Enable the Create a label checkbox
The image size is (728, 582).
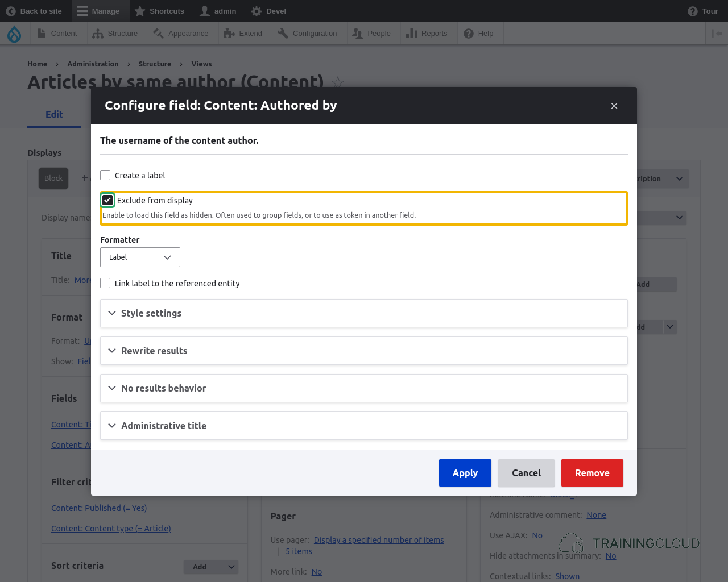click(x=105, y=175)
